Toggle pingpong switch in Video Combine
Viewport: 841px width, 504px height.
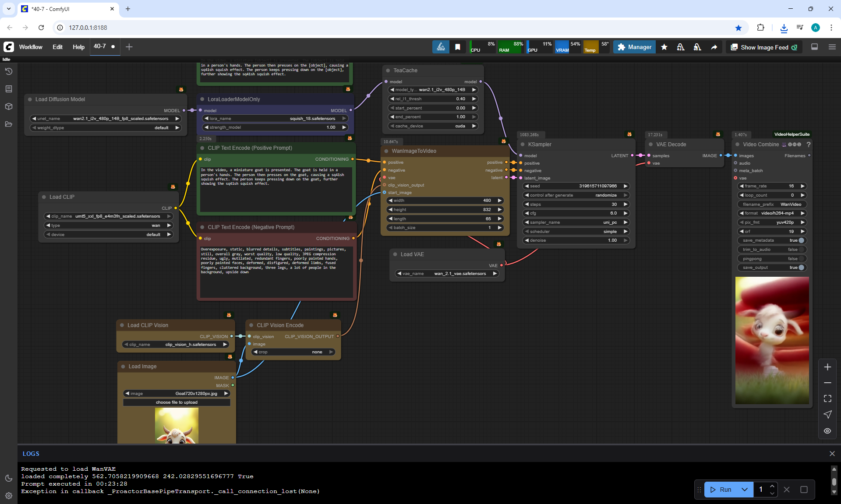(x=801, y=258)
